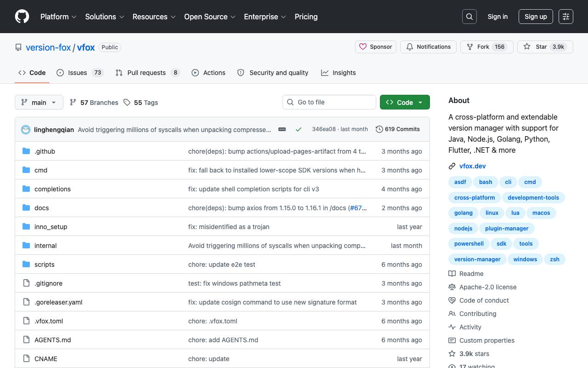
Task: Select the asdf topic tag
Action: (x=460, y=182)
